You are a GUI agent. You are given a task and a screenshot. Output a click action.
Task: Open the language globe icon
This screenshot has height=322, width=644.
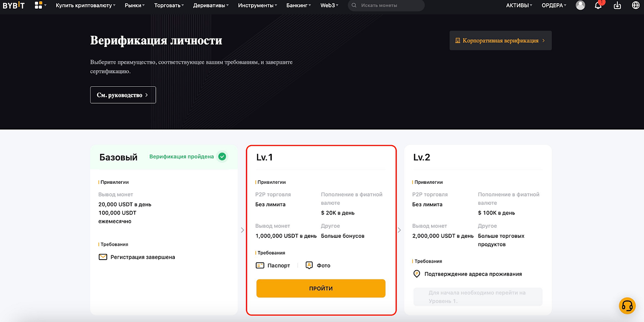pos(636,6)
